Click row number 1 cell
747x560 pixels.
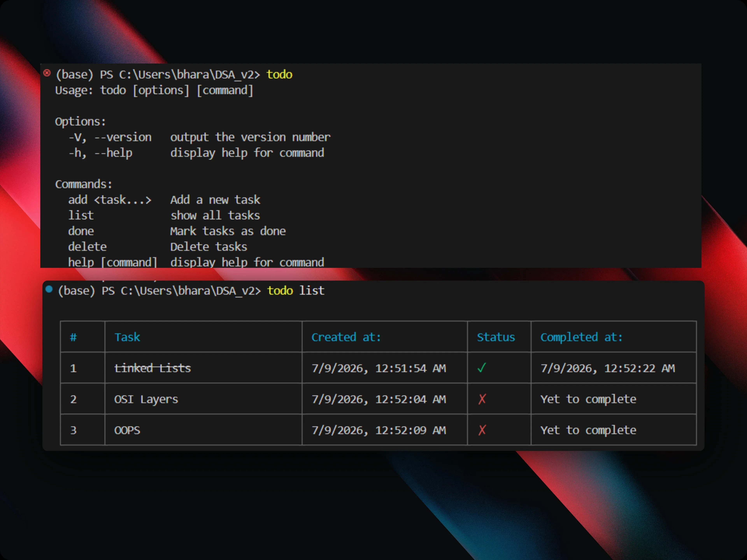(x=82, y=368)
